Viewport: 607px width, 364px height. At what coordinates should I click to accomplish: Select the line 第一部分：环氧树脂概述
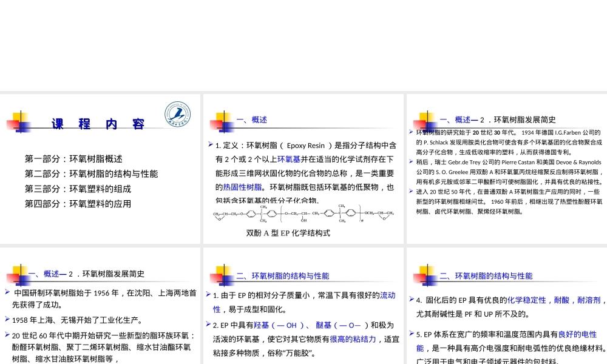tap(73, 159)
